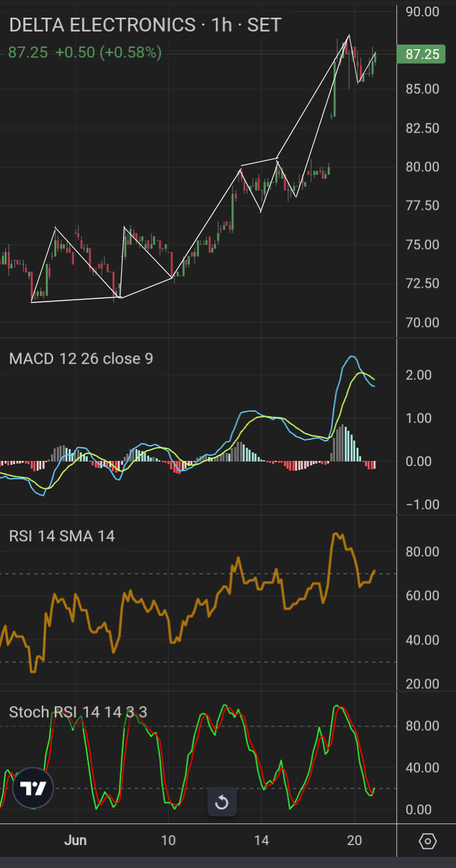Click the 10 date label on the time axis
This screenshot has width=456, height=868.
168,840
